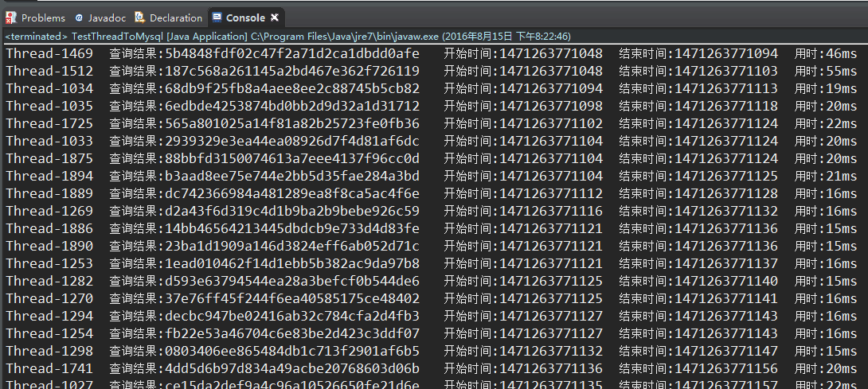Click the Problems tab icon
Image resolution: width=868 pixels, height=389 pixels.
click(10, 18)
